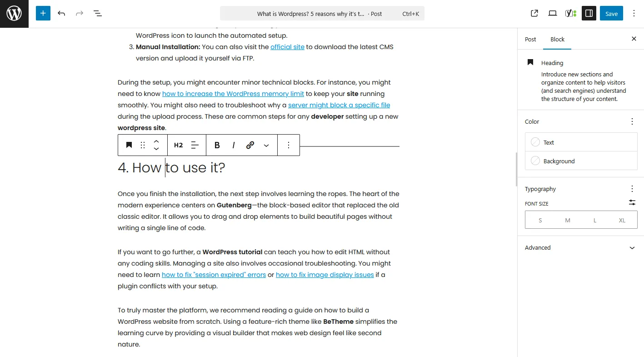Save the post
This screenshot has height=357, width=644.
pos(611,13)
